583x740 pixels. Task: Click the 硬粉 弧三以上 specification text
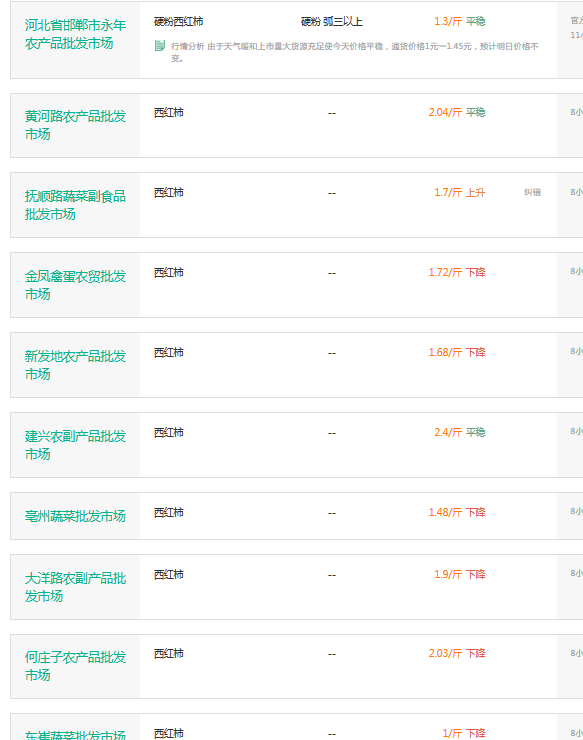[x=332, y=22]
